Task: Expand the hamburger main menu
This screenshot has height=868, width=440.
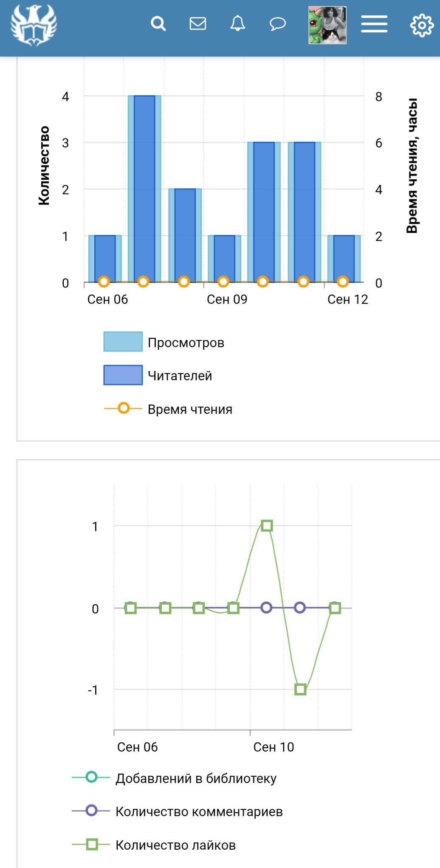Action: tap(374, 24)
